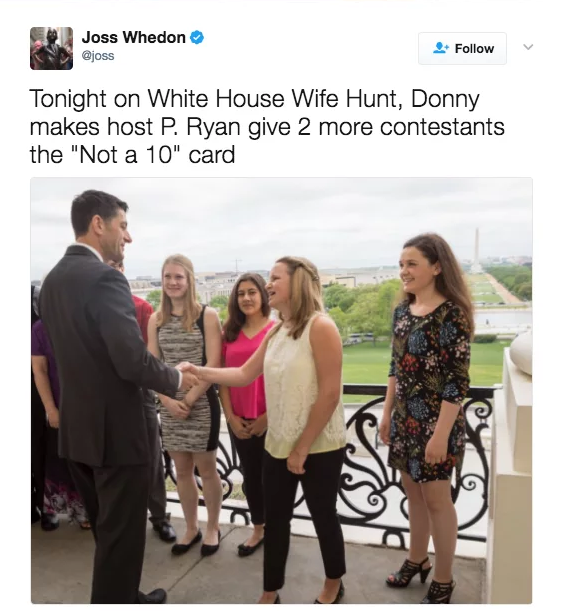The width and height of the screenshot is (561, 613).
Task: Follow the @joss account
Action: coord(462,48)
